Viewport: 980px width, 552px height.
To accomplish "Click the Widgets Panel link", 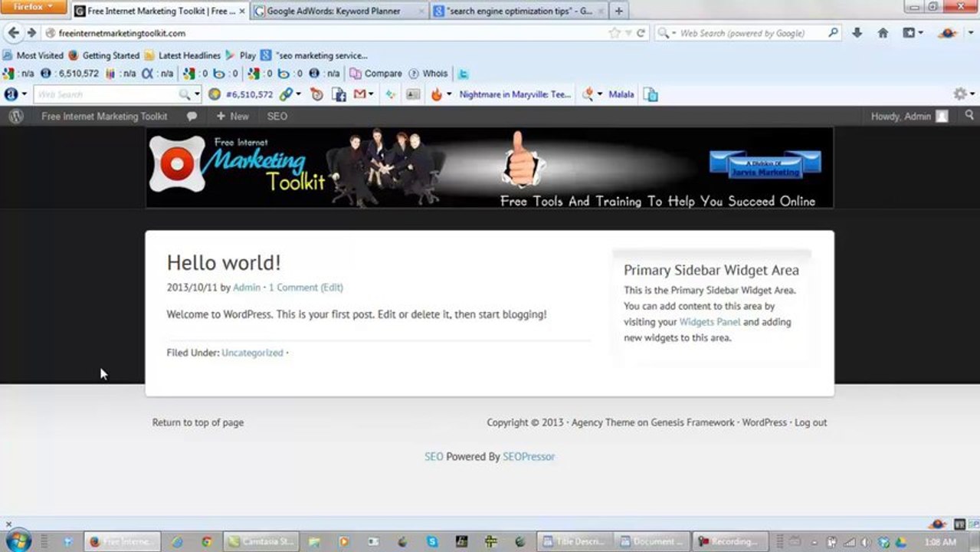I will [x=710, y=322].
